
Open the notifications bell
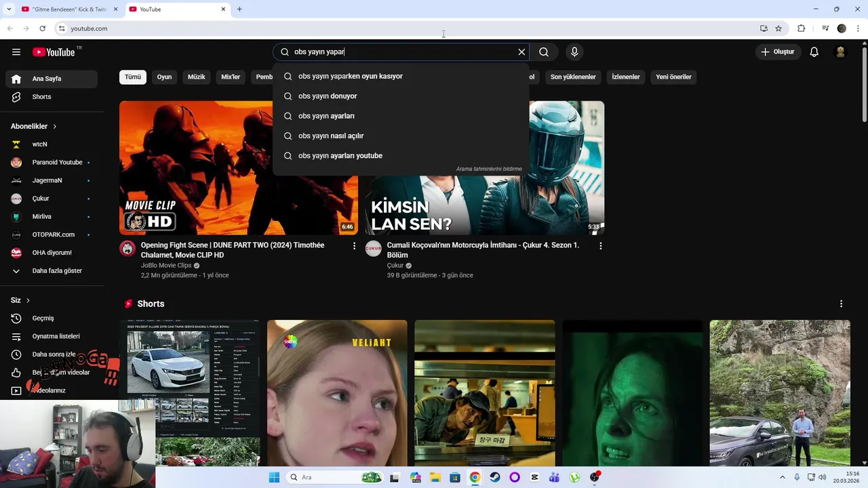[814, 52]
